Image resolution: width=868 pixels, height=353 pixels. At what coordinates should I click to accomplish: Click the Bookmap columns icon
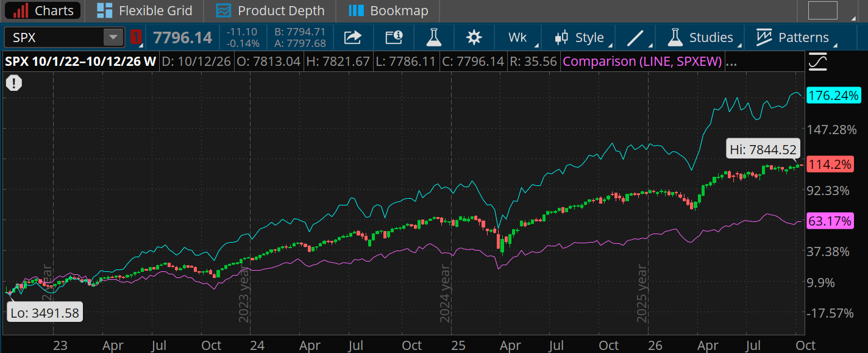tap(356, 10)
